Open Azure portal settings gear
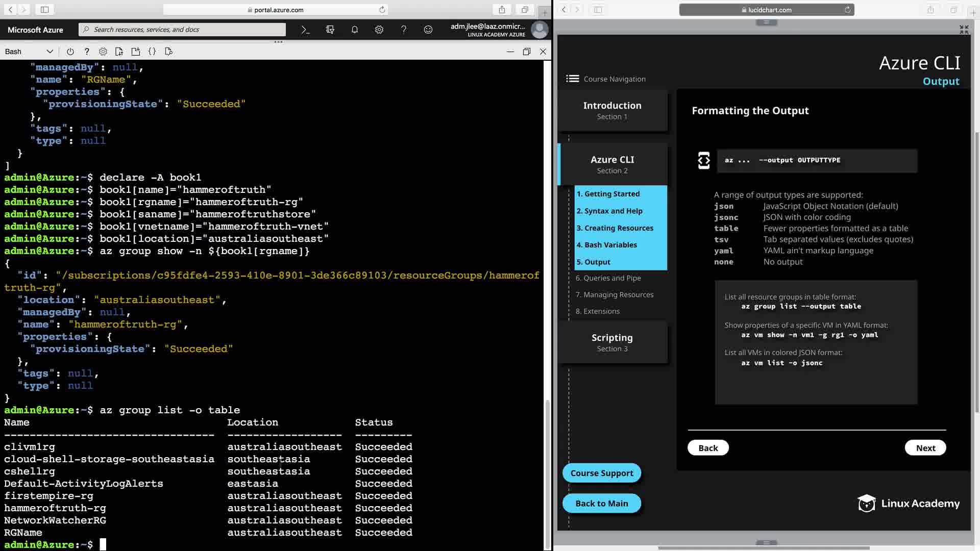Viewport: 980px width, 551px height. coord(379,30)
